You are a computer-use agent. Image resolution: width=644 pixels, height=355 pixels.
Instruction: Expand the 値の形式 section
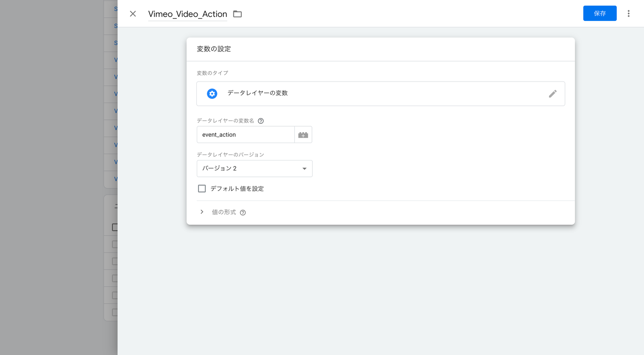click(202, 212)
